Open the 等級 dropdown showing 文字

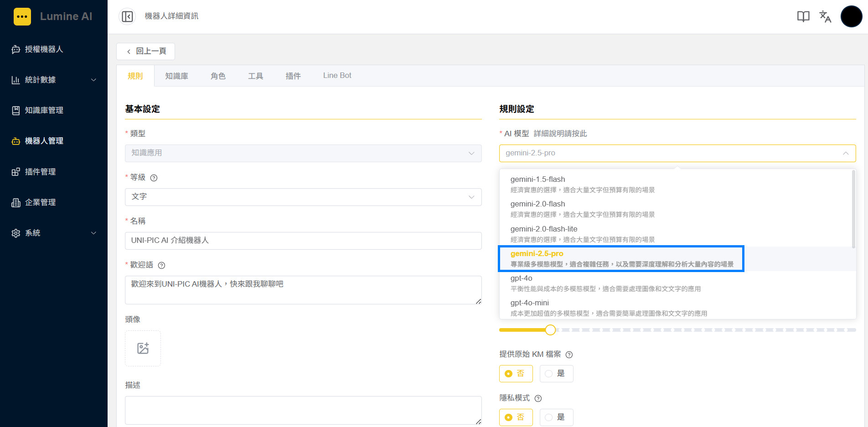coord(303,197)
